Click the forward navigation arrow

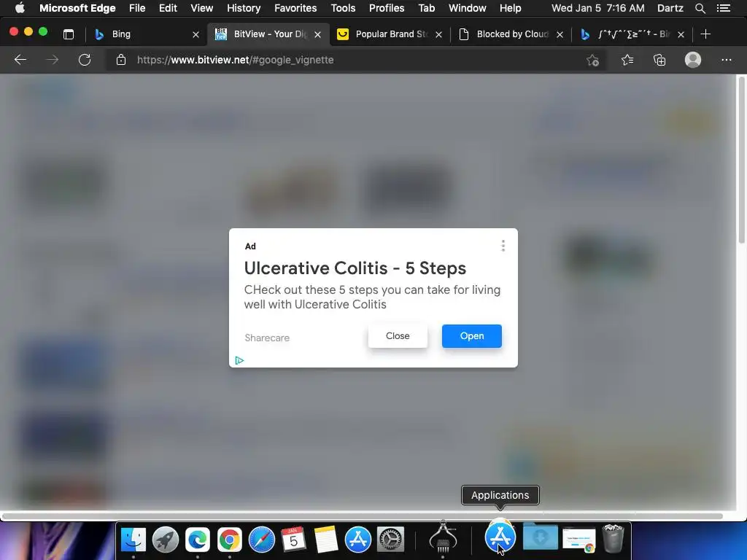(x=53, y=60)
